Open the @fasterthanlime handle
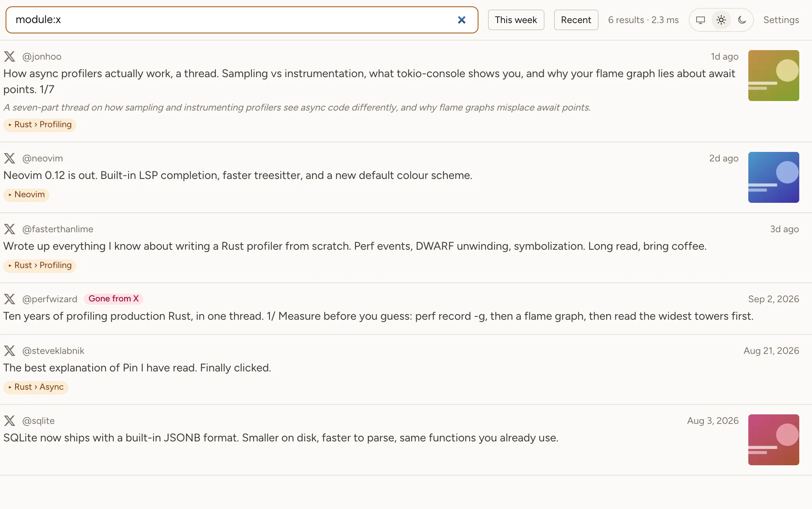This screenshot has height=509, width=812. point(58,229)
